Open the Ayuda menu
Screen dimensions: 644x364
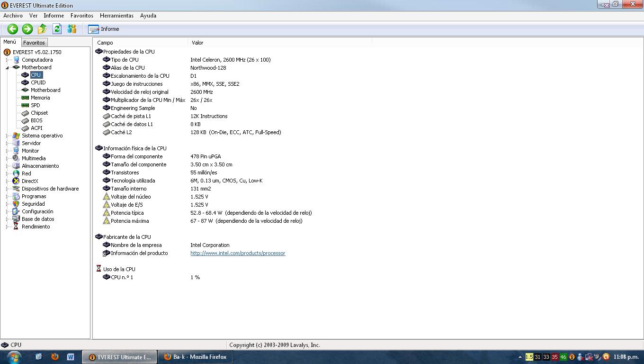148,16
